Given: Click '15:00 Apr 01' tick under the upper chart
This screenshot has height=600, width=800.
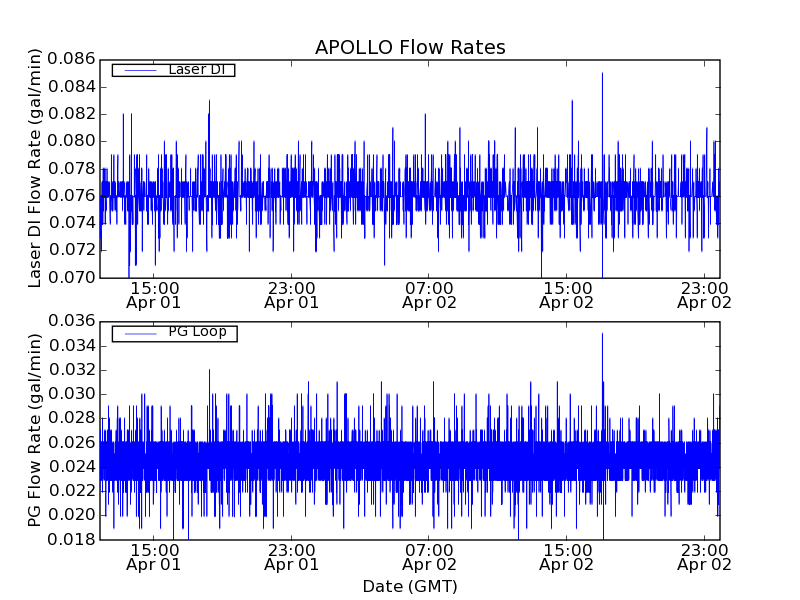Looking at the screenshot, I should pyautogui.click(x=153, y=293).
